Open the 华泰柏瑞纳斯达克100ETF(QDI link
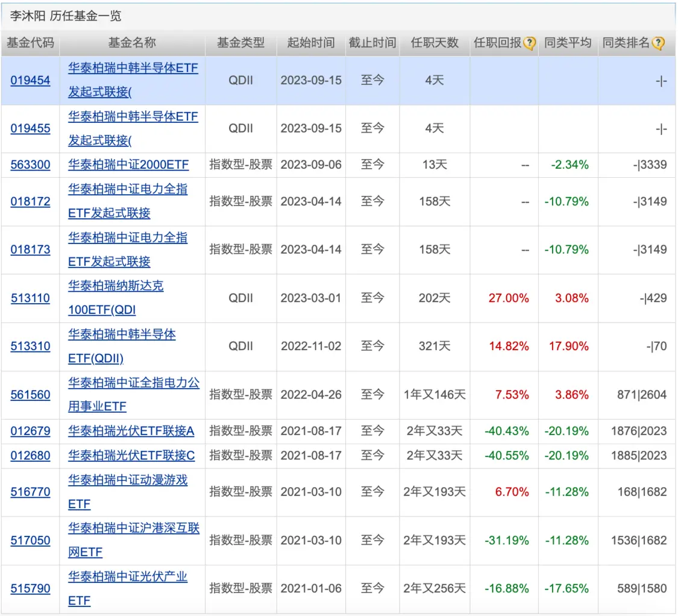 point(116,298)
